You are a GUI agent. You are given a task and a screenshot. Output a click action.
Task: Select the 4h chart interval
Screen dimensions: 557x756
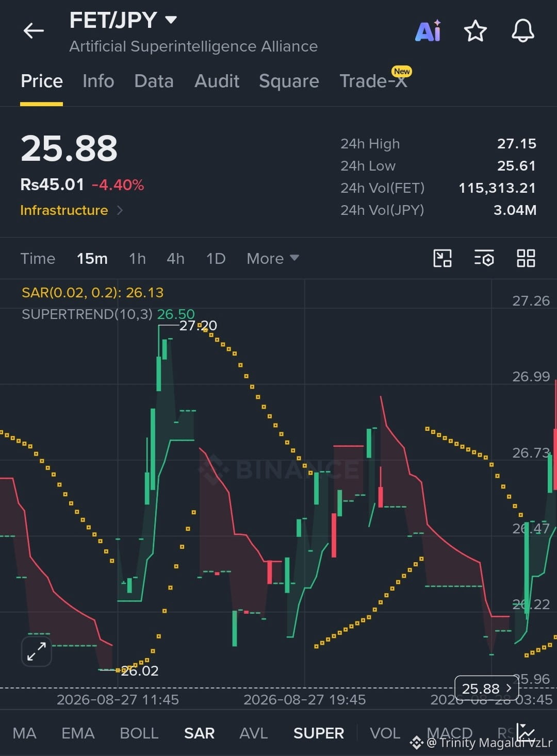175,258
